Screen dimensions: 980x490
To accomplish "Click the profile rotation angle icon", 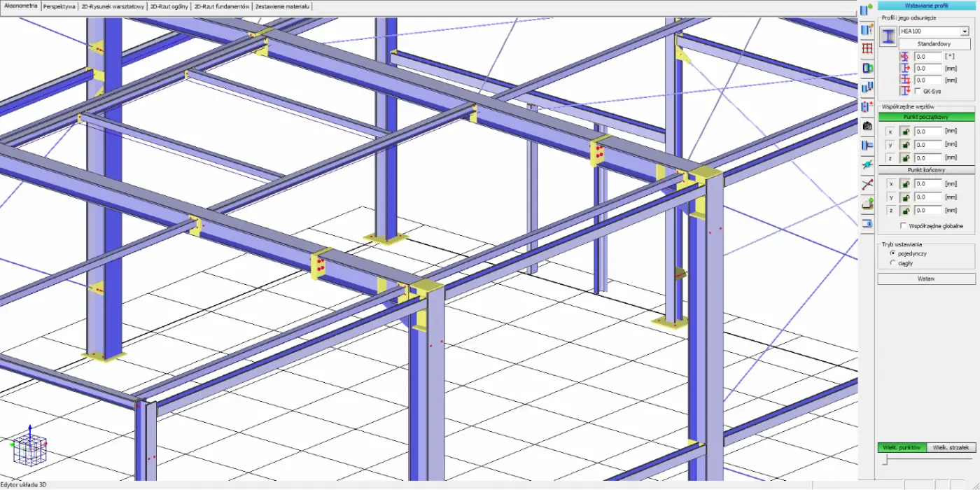I will (x=904, y=56).
